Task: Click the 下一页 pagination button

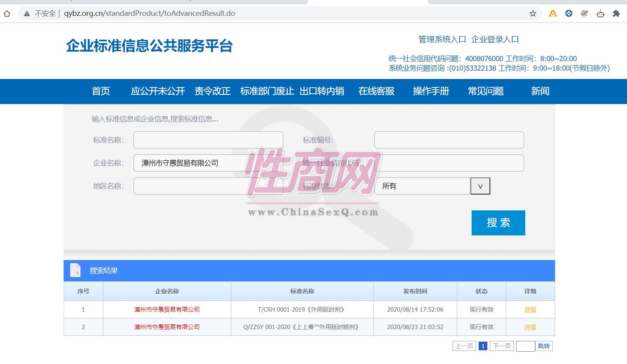Action: (x=501, y=346)
